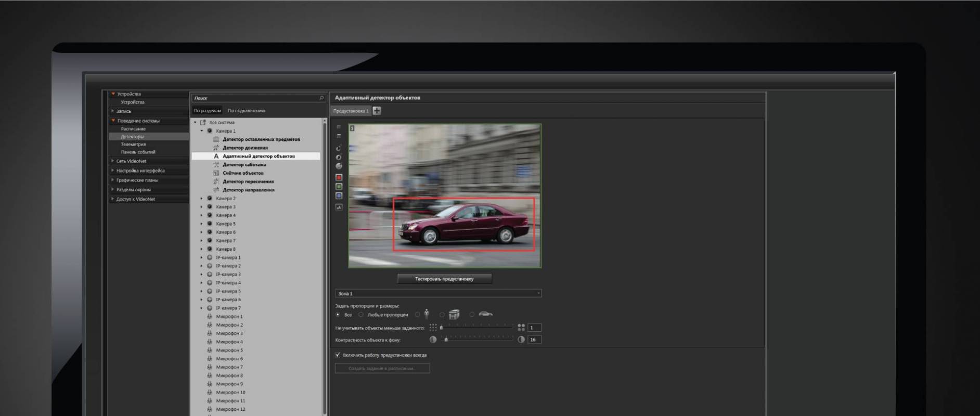The image size is (980, 416).
Task: Toggle Включить работу предустановки всегда checkbox
Action: coord(338,355)
